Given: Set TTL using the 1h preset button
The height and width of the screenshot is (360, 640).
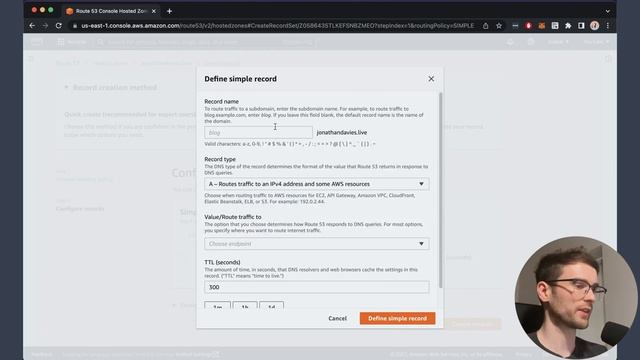Looking at the screenshot, I should coord(245,305).
